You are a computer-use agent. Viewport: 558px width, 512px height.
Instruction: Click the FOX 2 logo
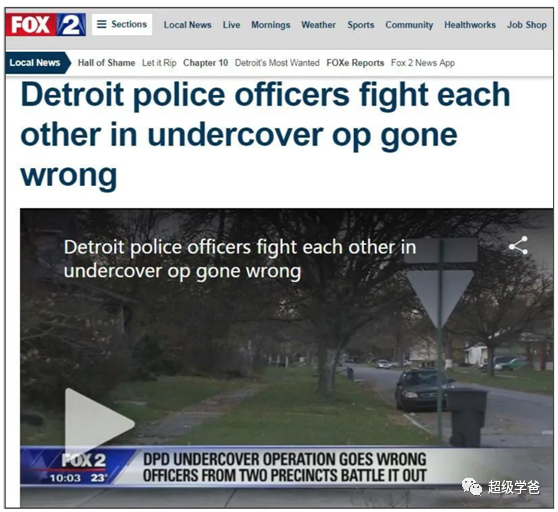coord(46,25)
